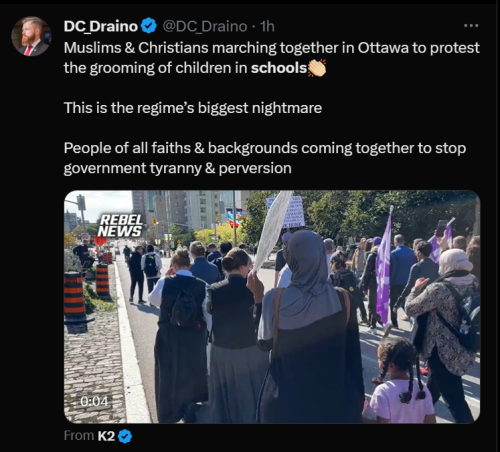Open the three-dot more options menu

coord(471,25)
